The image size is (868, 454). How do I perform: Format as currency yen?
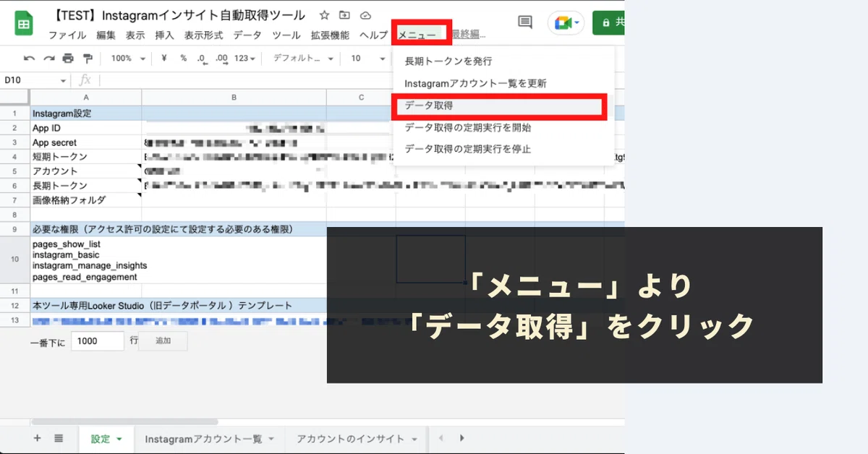[x=164, y=59]
